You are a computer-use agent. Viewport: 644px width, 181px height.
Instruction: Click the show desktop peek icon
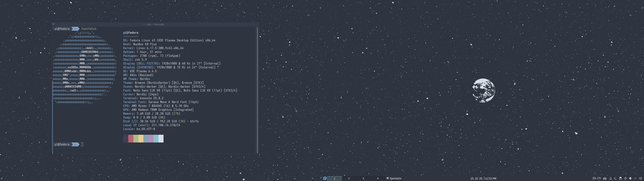[x=640, y=178]
